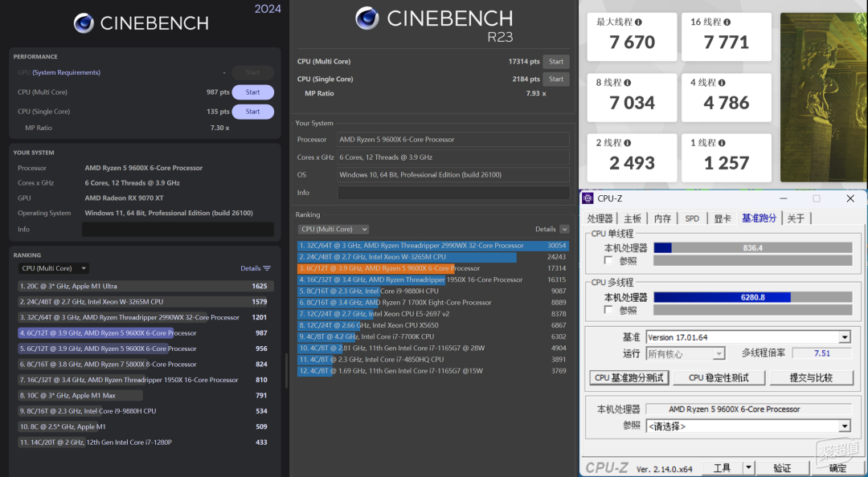Screen dimensions: 868x477
Task: Click the golden render scene thumbnail
Action: [x=824, y=97]
